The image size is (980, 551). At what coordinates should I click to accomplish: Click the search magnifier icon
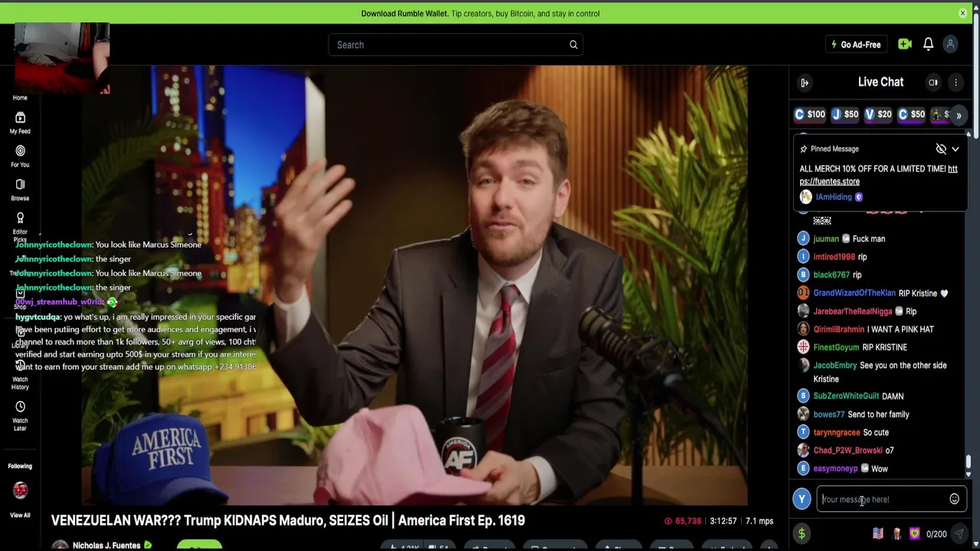[573, 44]
